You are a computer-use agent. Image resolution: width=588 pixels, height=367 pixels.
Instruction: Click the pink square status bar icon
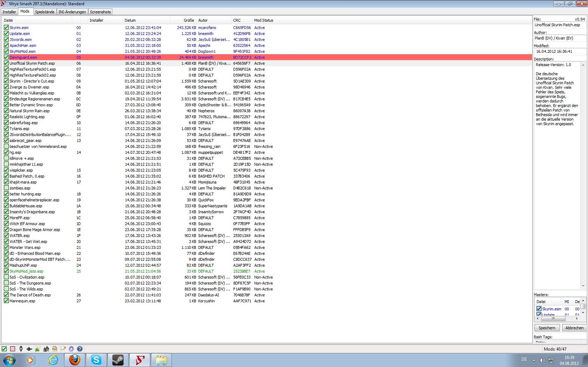tap(13, 349)
